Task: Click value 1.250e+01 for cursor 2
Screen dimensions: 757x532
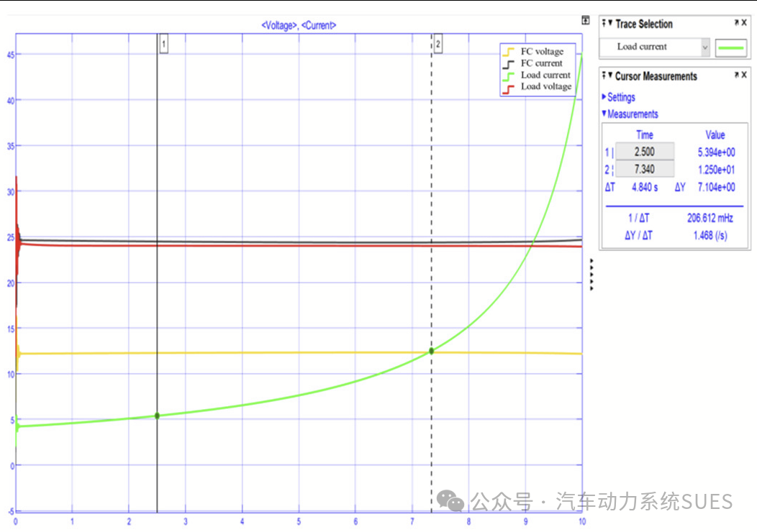Action: [717, 170]
